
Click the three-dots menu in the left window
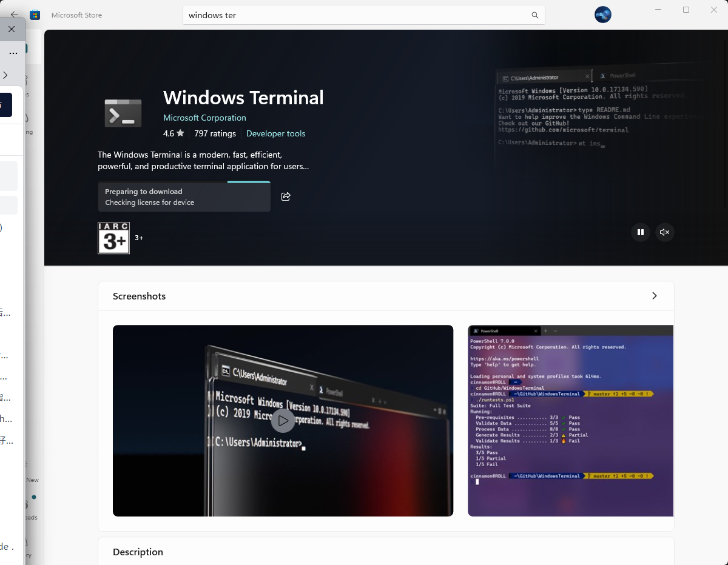tap(13, 53)
